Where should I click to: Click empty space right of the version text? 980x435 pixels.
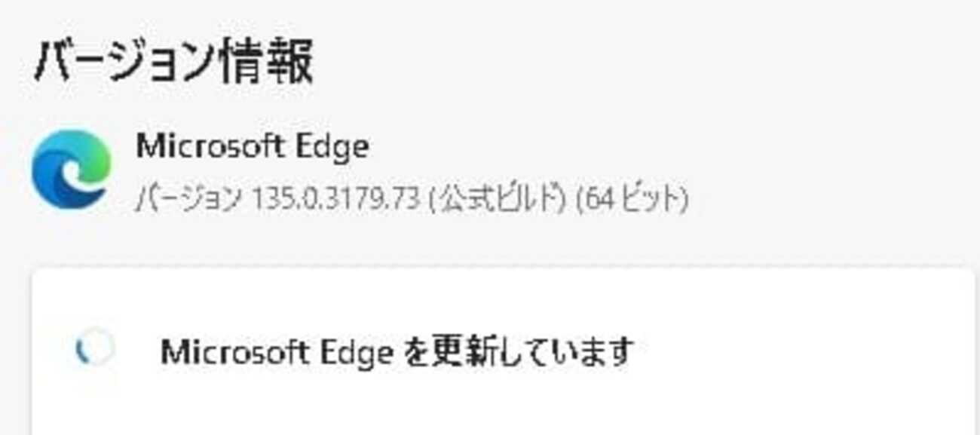click(829, 200)
